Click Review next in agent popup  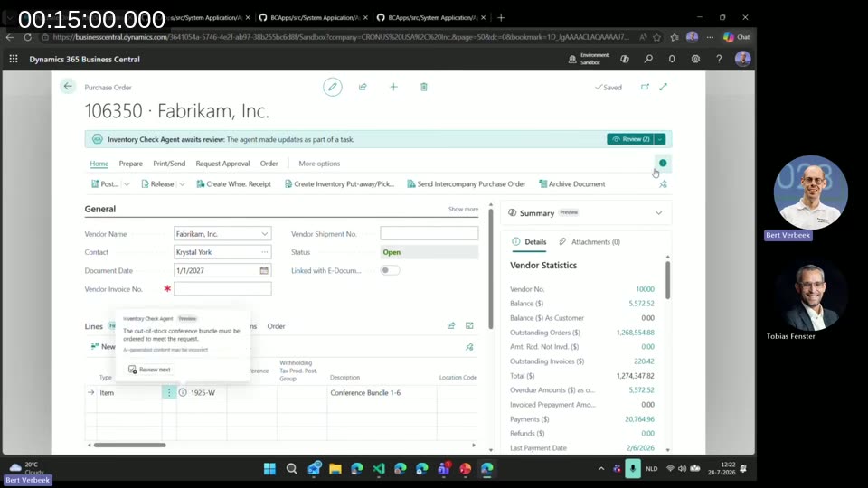149,369
